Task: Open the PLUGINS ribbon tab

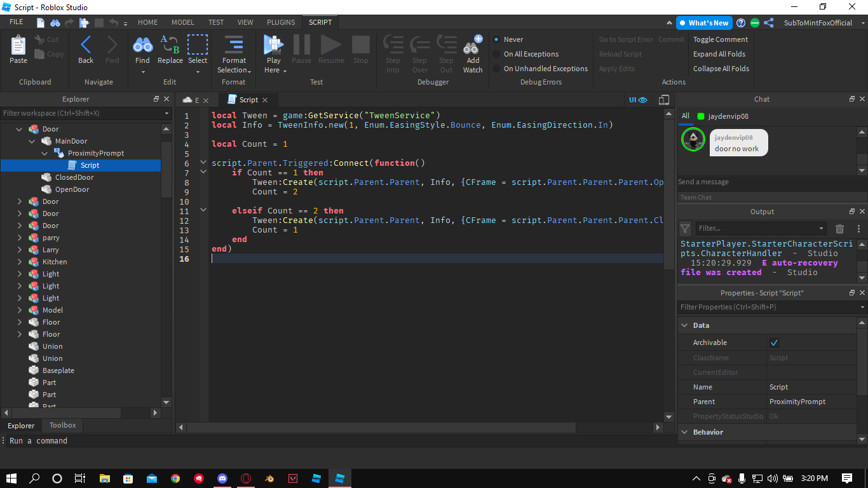Action: pyautogui.click(x=280, y=22)
